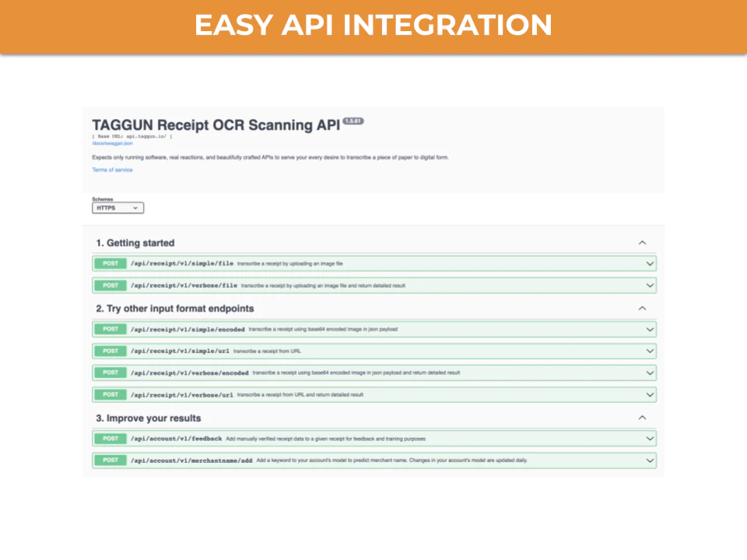Select the /api/receipt/v1/simple/file path text
The height and width of the screenshot is (560, 747).
(x=182, y=264)
